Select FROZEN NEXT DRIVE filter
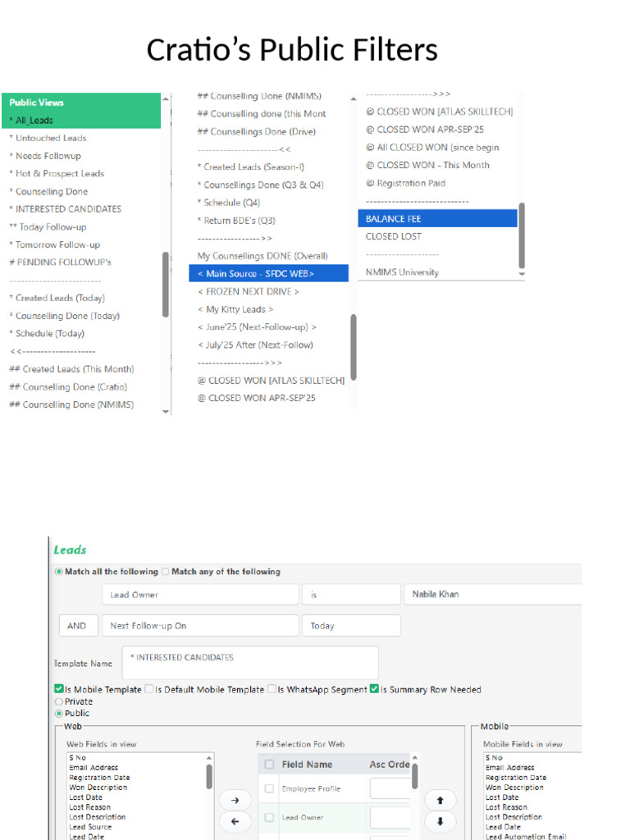 (249, 291)
